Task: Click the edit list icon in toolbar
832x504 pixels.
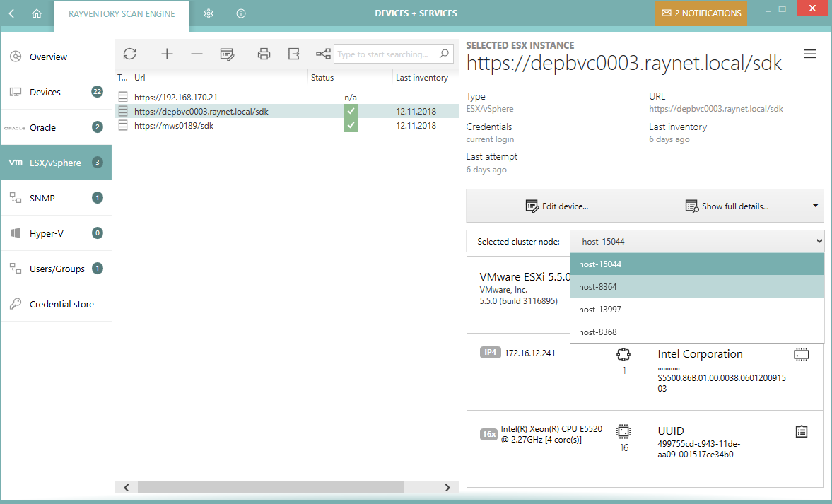Action: 227,54
